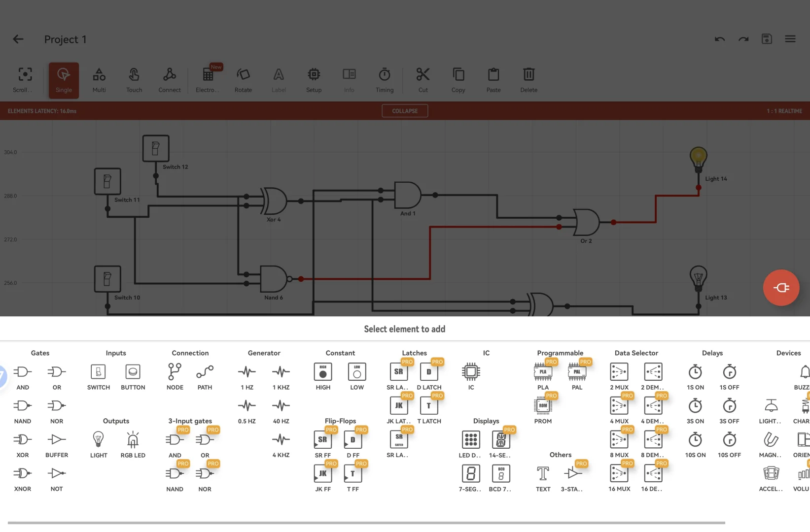The height and width of the screenshot is (532, 810).
Task: Select the Single selection tool
Action: click(x=64, y=80)
